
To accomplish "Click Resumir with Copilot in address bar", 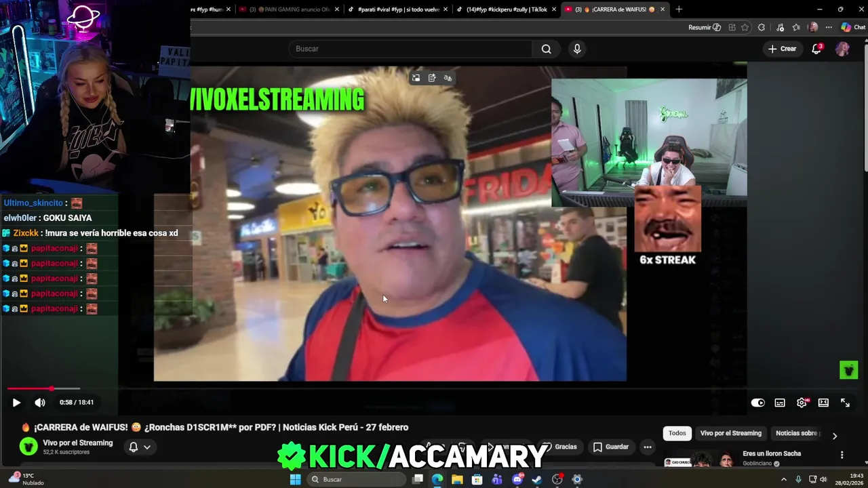I will pyautogui.click(x=705, y=27).
